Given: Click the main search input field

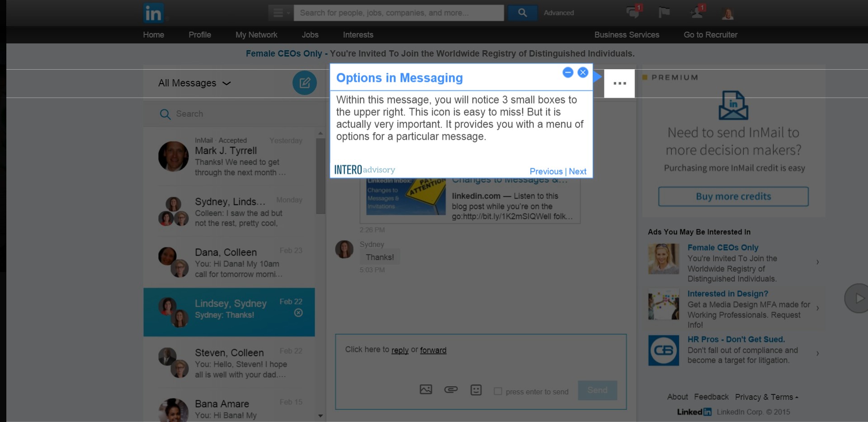Looking at the screenshot, I should (399, 13).
